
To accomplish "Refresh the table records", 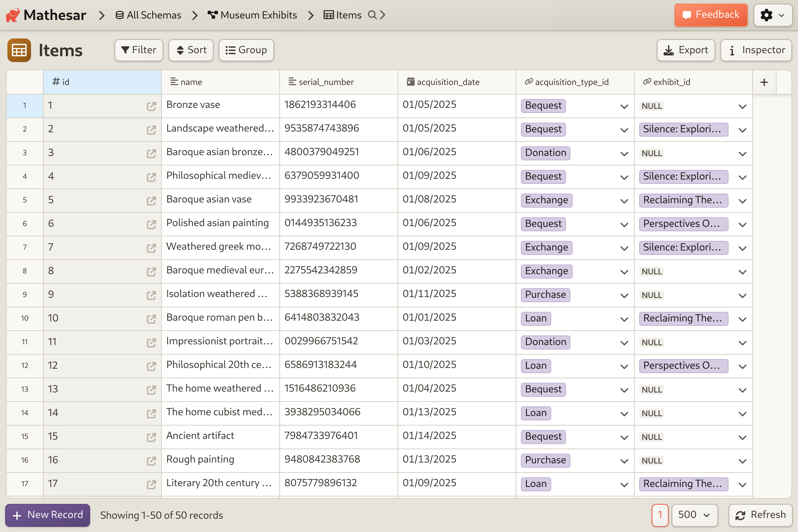I will (x=760, y=515).
